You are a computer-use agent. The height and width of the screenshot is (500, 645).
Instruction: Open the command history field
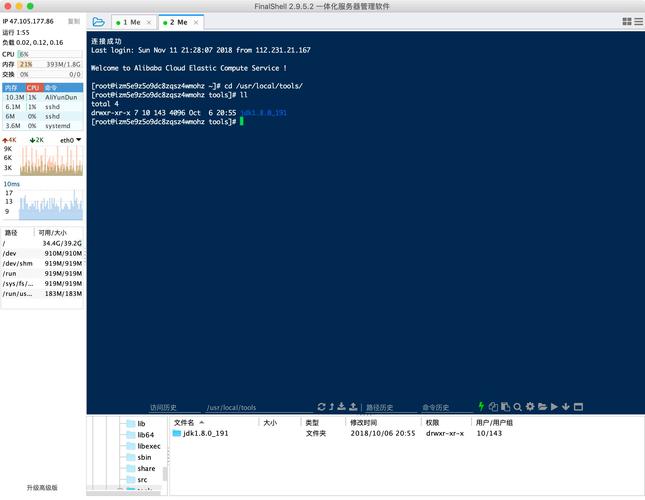point(447,407)
